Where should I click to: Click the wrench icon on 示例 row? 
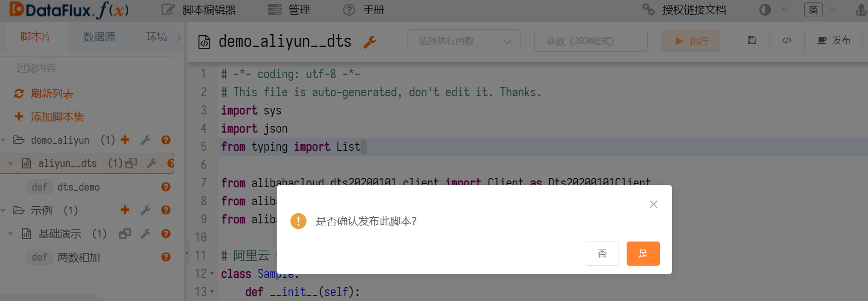145,210
